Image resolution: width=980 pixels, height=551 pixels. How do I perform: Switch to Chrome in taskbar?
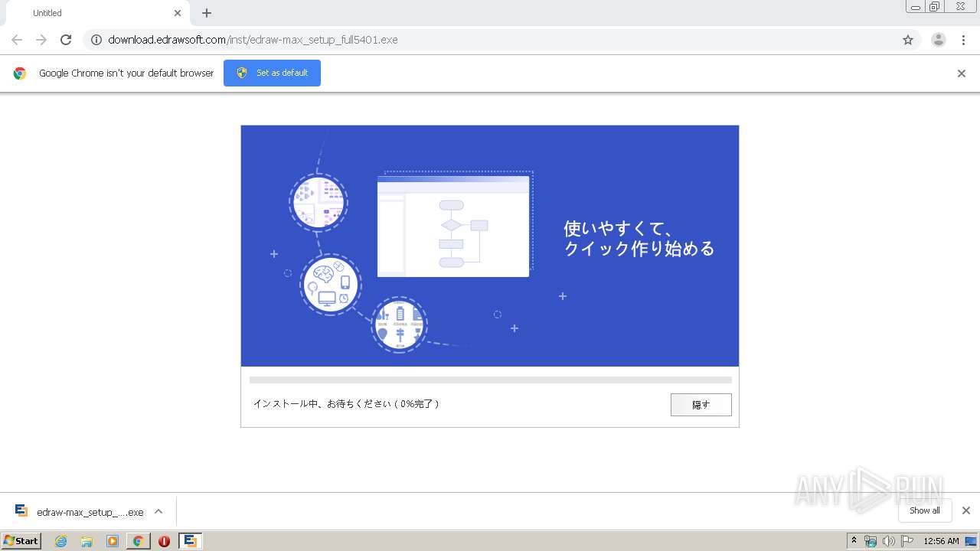[x=138, y=541]
